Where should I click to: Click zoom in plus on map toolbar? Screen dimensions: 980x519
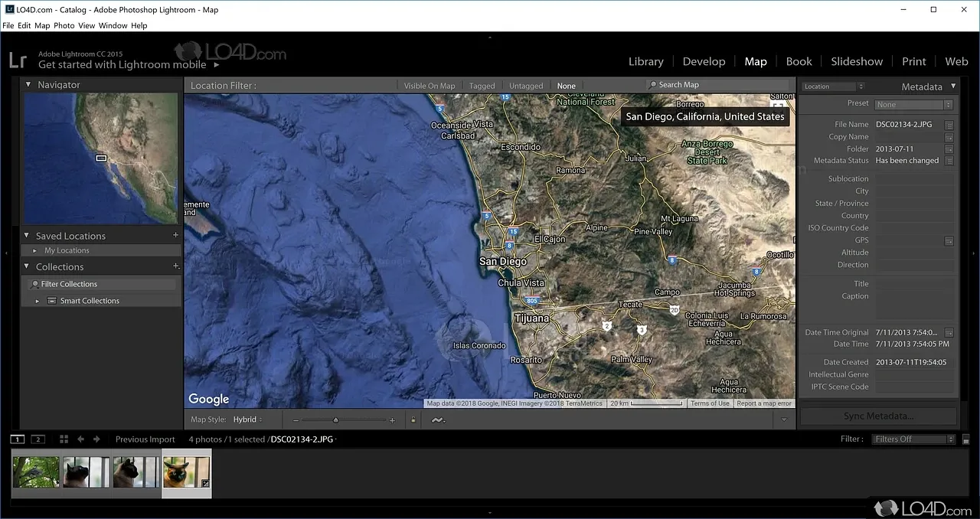[x=392, y=420]
